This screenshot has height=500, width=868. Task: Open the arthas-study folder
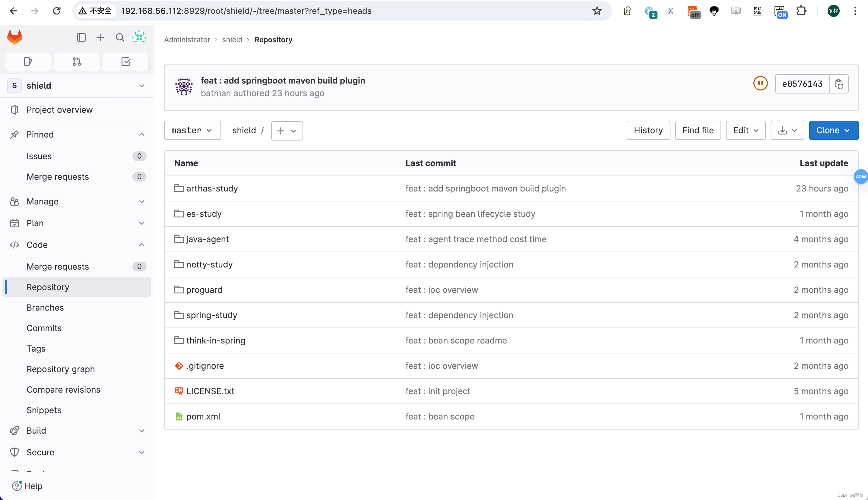[x=212, y=188]
